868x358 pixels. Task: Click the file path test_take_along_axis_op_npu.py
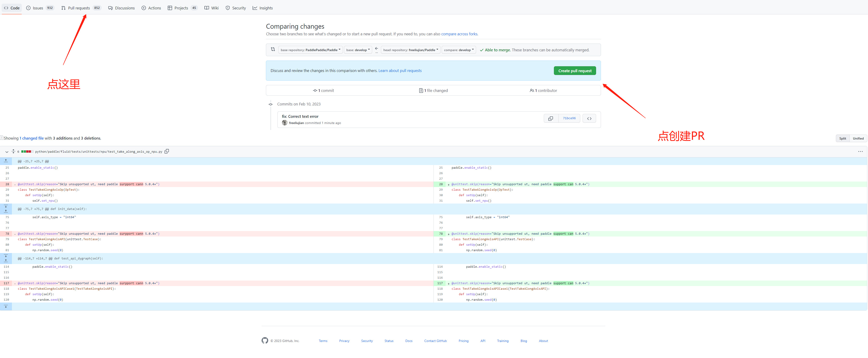[x=98, y=152]
